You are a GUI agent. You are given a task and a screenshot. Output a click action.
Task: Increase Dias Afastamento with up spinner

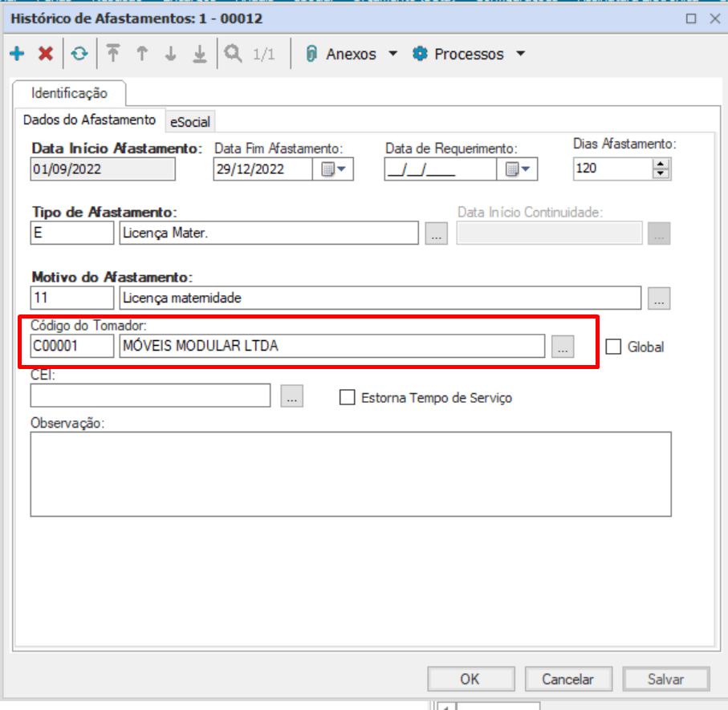[661, 164]
